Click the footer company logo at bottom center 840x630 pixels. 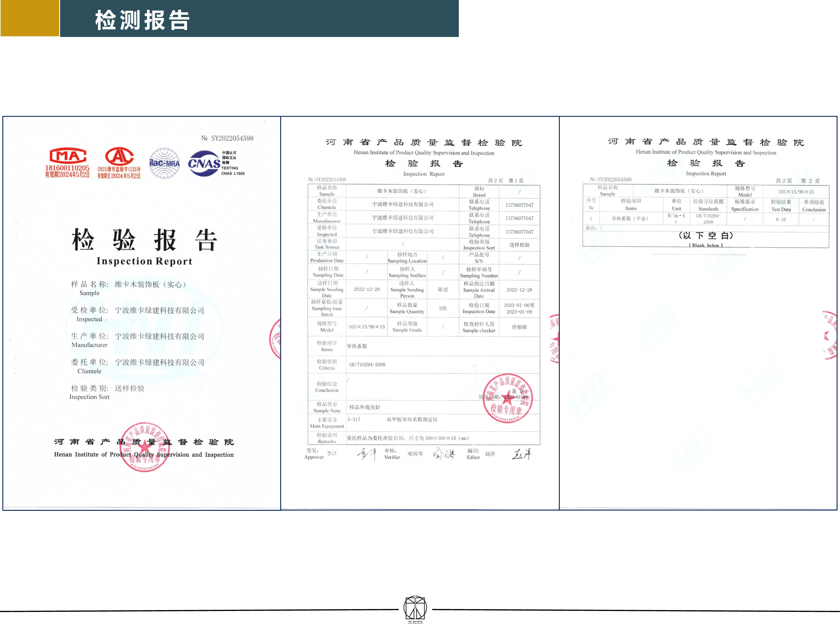(x=415, y=609)
